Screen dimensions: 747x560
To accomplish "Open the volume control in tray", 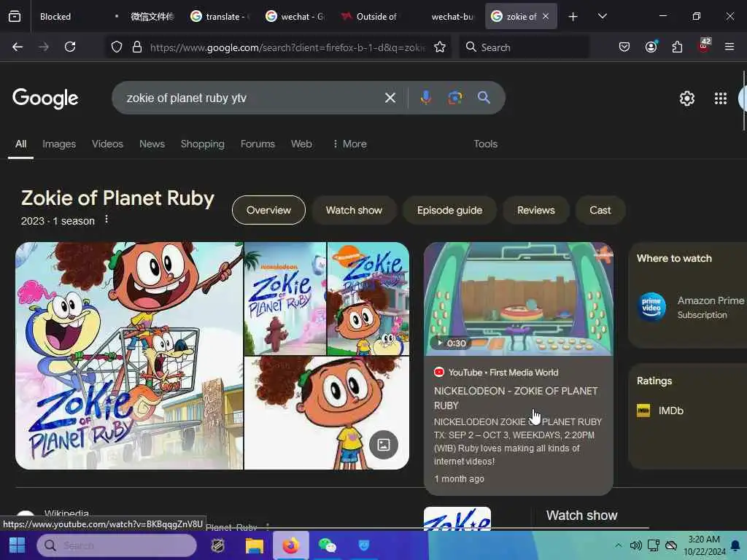I will click(635, 545).
